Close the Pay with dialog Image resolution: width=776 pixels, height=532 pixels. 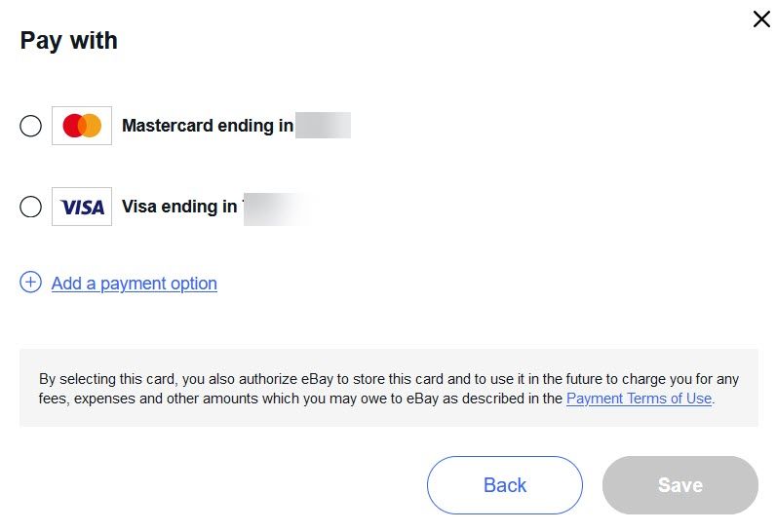click(761, 19)
